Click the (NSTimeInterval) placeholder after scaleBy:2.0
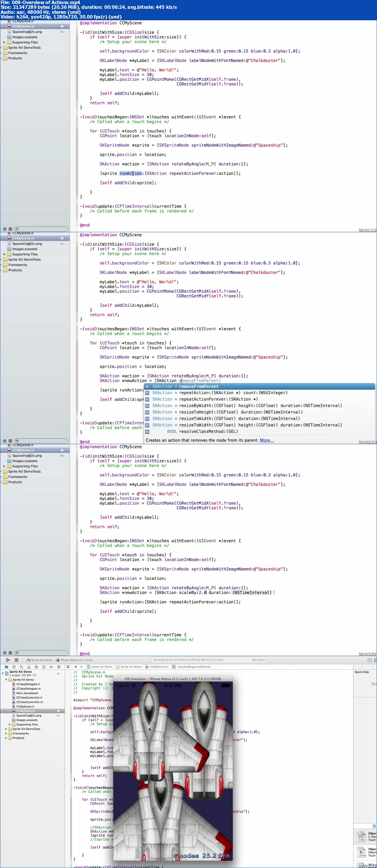The height and width of the screenshot is (868, 377). [252, 592]
